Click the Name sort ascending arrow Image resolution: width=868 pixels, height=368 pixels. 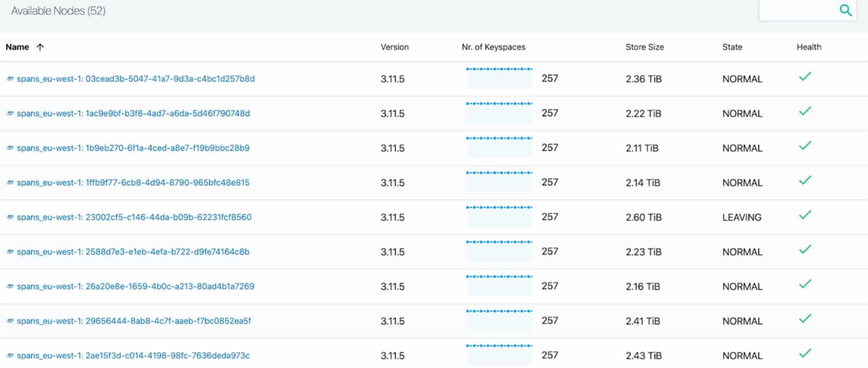click(40, 47)
